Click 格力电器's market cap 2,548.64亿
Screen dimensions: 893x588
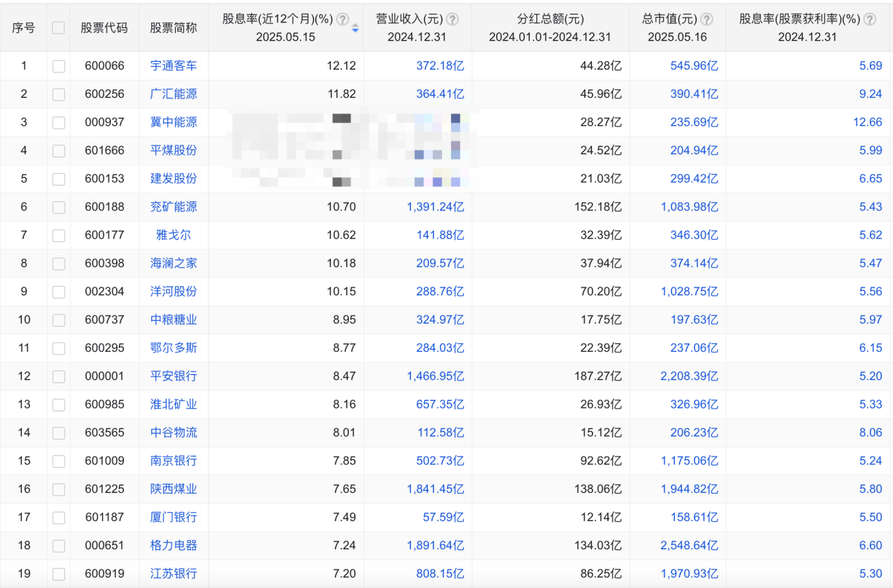click(x=691, y=545)
